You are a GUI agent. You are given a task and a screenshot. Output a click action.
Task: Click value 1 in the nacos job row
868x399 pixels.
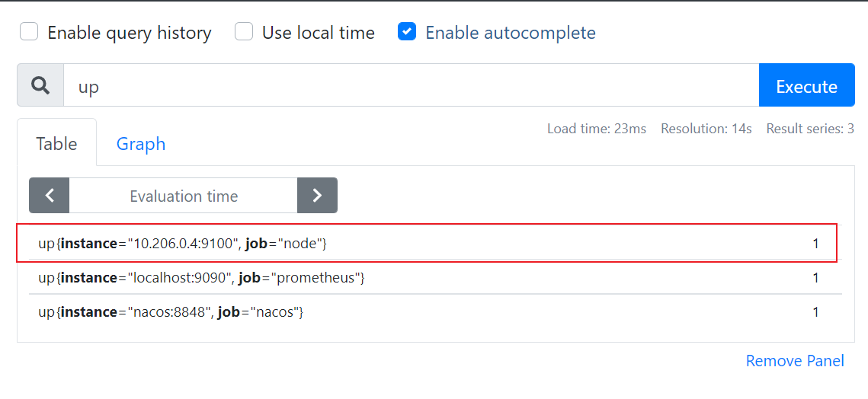(815, 311)
